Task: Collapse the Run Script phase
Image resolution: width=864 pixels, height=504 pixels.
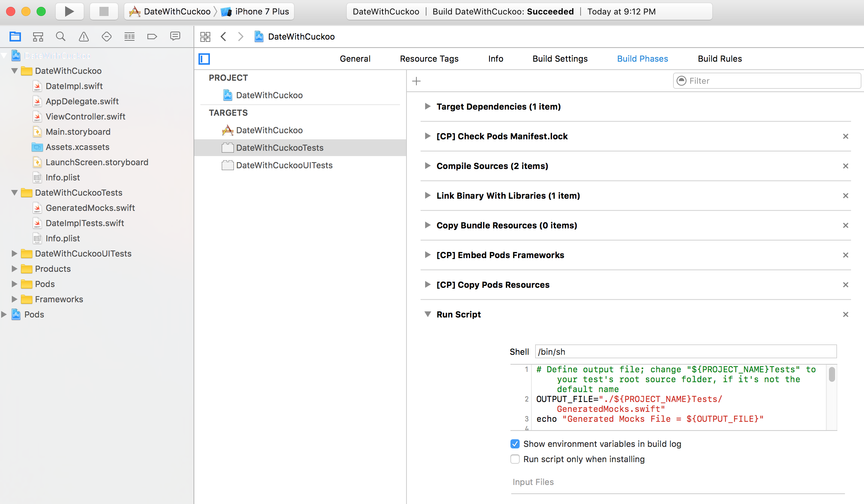Action: pos(428,314)
